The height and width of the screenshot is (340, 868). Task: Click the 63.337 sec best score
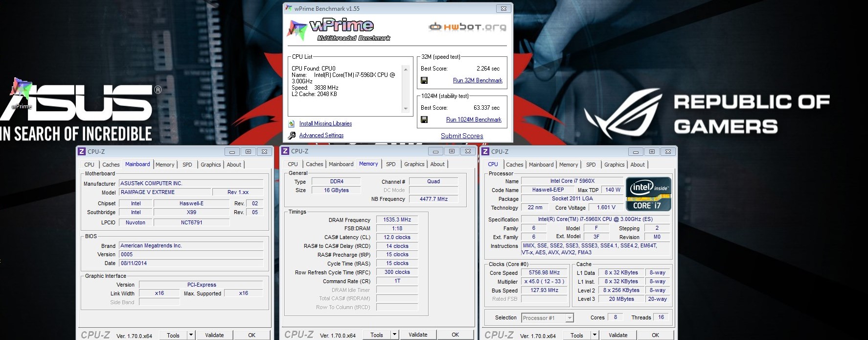coord(486,108)
